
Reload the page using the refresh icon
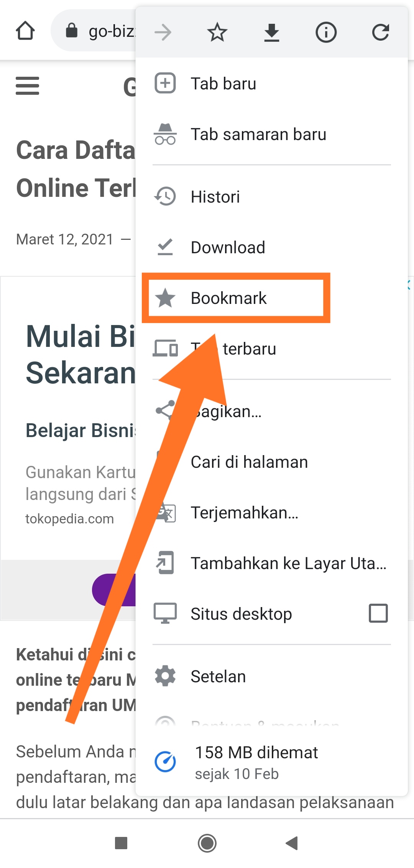pyautogui.click(x=381, y=32)
